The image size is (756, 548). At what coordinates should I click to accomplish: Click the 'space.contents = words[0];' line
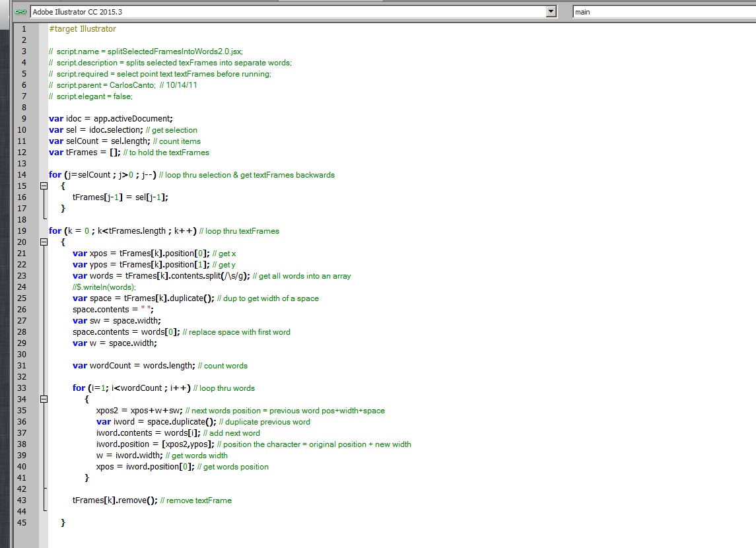tap(126, 332)
